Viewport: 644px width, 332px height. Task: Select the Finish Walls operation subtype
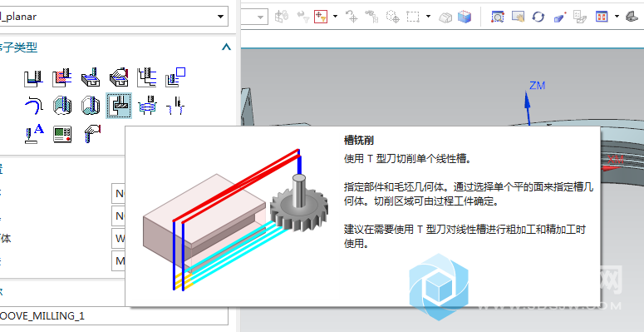pyautogui.click(x=62, y=106)
